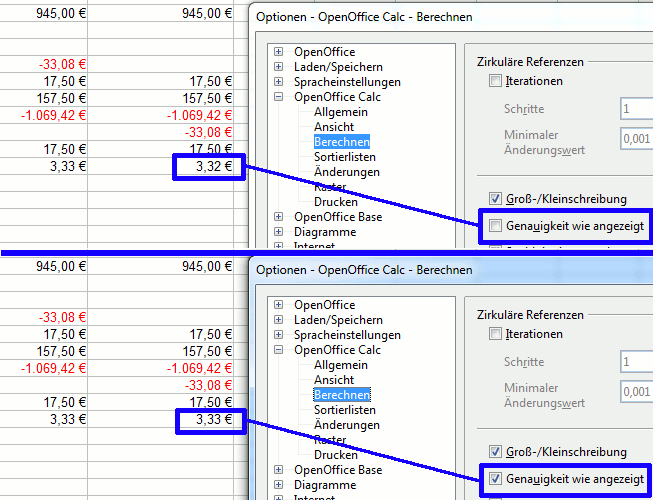Expand Laden/Speichern node in upper dialog
The height and width of the screenshot is (500, 653).
[279, 67]
